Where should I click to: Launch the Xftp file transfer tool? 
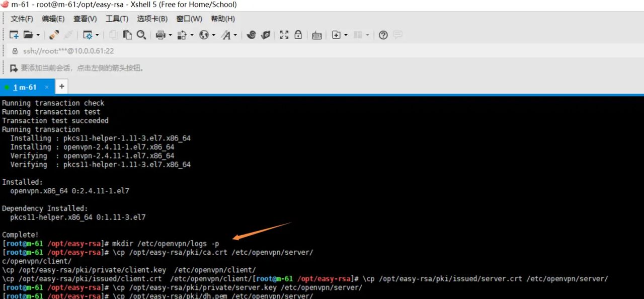266,35
